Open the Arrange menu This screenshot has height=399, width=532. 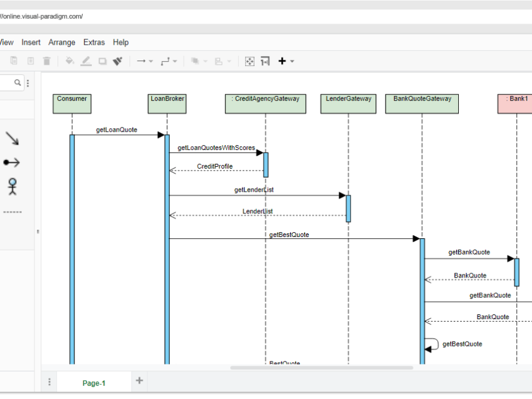62,42
